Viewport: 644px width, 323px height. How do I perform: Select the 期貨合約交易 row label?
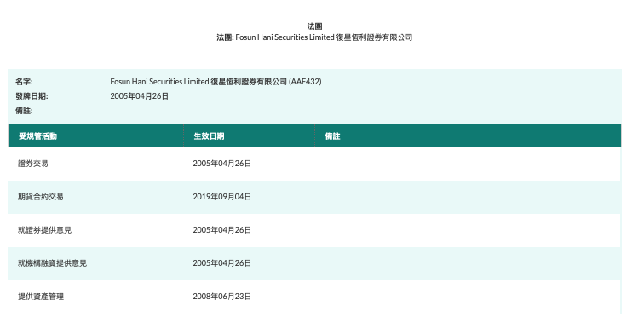coord(41,197)
